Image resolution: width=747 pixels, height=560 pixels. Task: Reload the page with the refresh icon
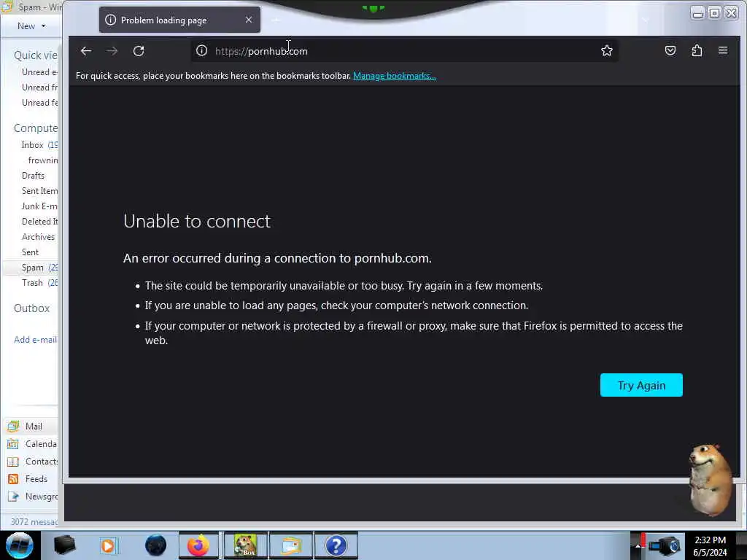(139, 51)
